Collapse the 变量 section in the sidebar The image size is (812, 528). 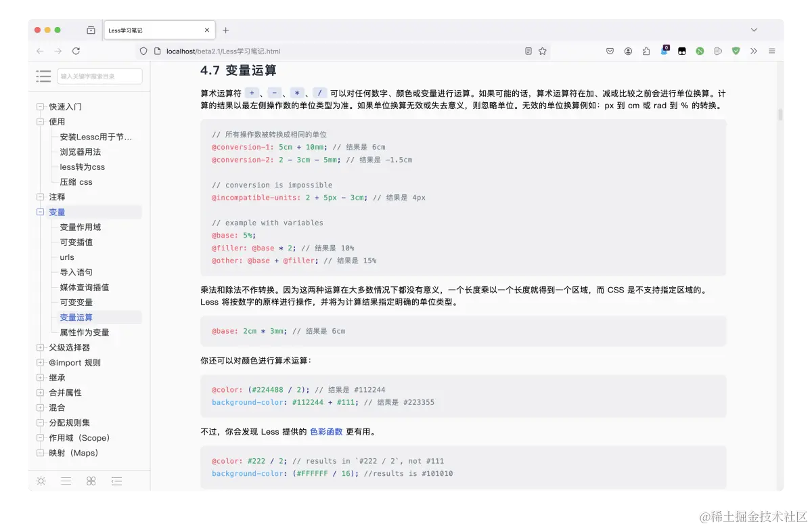pyautogui.click(x=40, y=212)
